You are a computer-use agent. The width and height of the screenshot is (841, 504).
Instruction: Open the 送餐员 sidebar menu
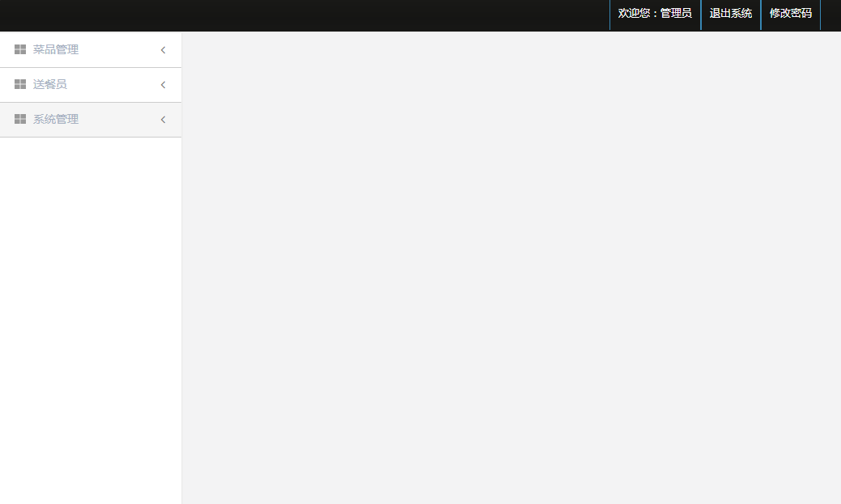[x=91, y=85]
